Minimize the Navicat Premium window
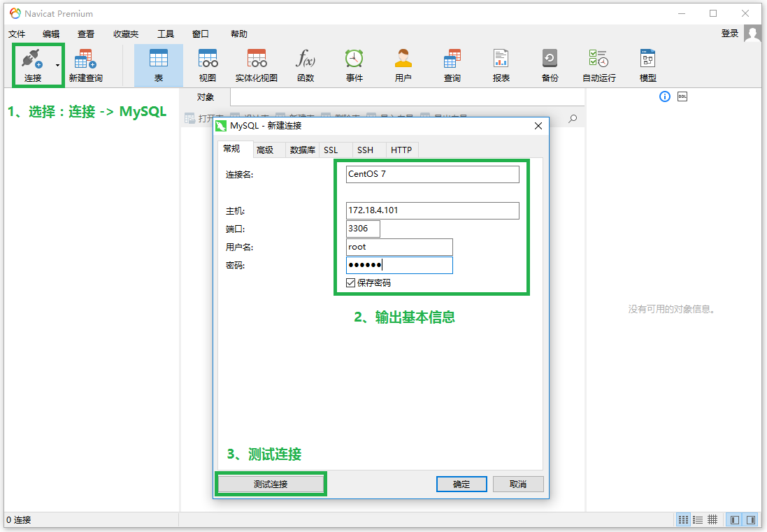This screenshot has width=767, height=532. 682,14
